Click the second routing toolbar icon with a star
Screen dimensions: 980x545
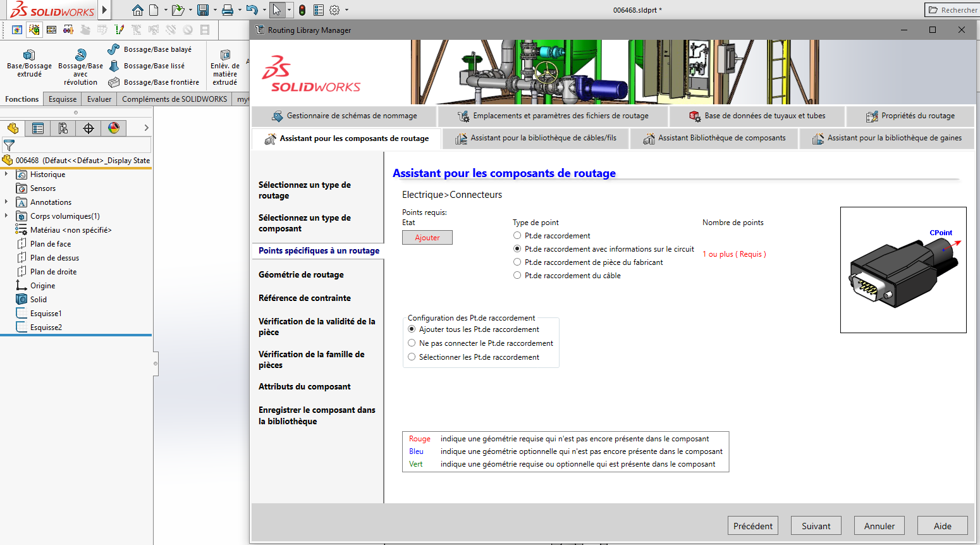point(34,30)
